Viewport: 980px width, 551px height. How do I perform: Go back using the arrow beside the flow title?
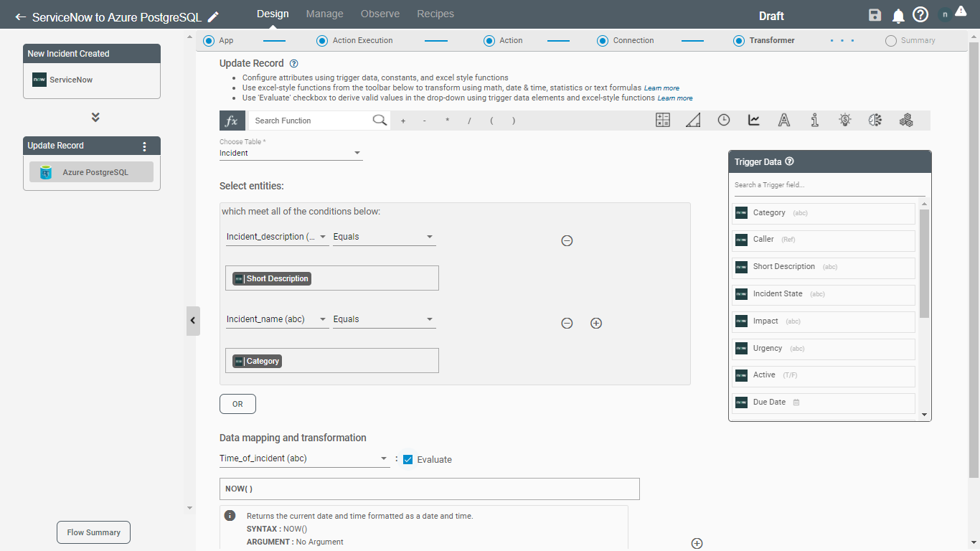click(x=20, y=17)
